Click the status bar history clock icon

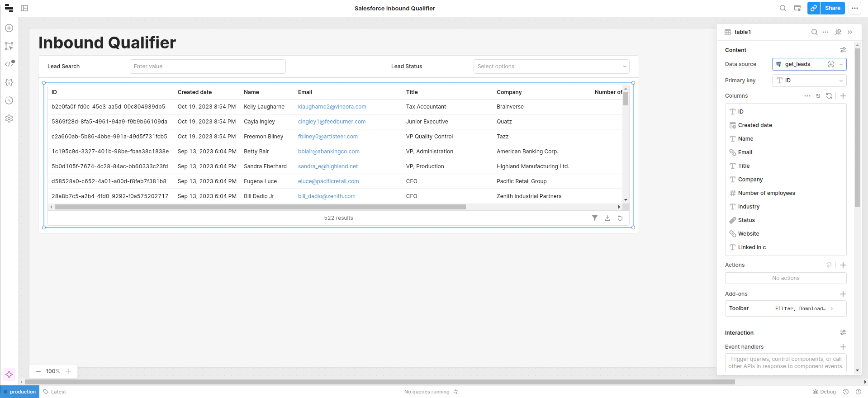pos(846,392)
